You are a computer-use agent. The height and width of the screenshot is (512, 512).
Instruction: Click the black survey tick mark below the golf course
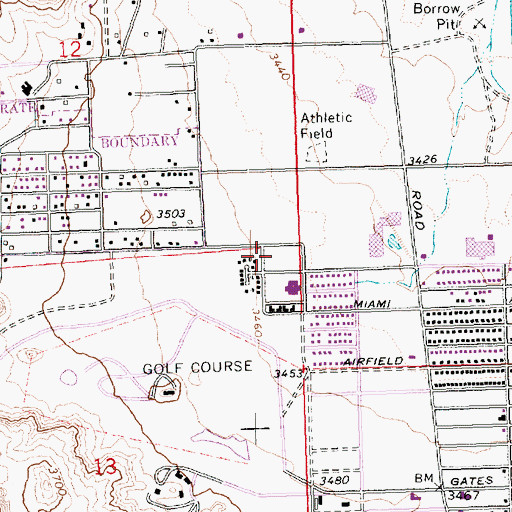(256, 428)
